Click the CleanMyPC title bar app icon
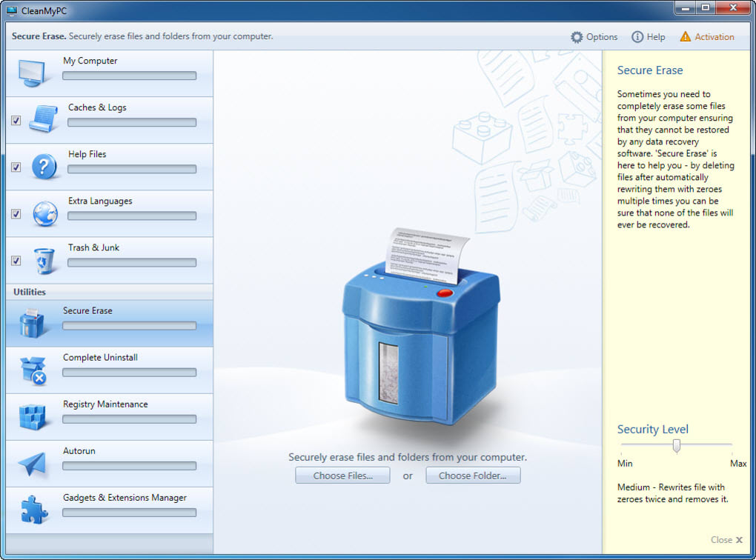Viewport: 756px width, 560px height. coord(12,10)
